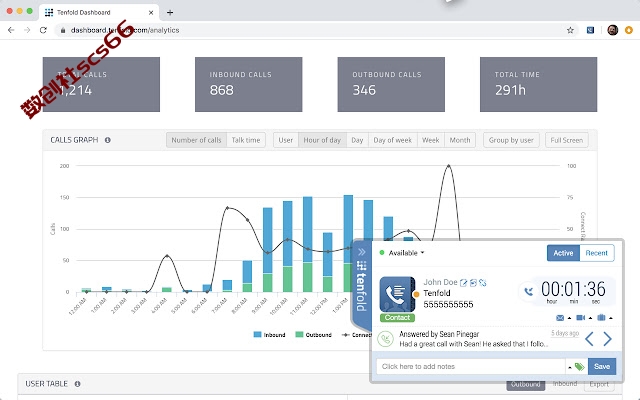Select the Inbound button in the user table
This screenshot has width=640, height=400.
pyautogui.click(x=564, y=384)
